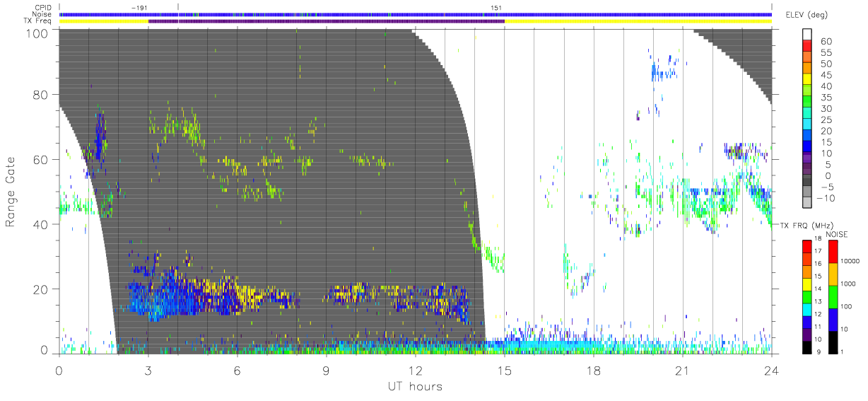Click the purple section of the TX Freq strip
This screenshot has width=868, height=401.
326,21
